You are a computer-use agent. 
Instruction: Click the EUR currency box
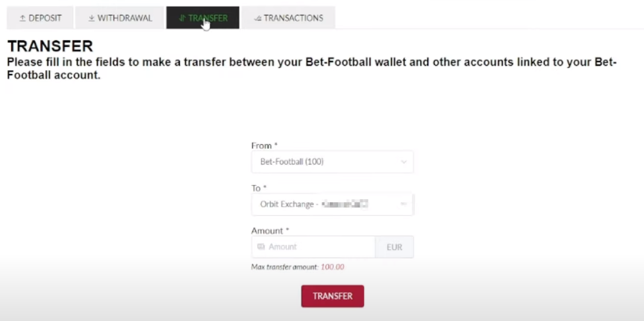pyautogui.click(x=394, y=247)
